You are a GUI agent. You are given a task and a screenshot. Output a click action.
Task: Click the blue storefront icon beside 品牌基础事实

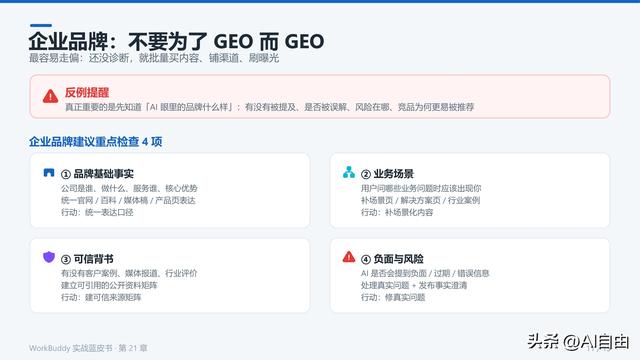pyautogui.click(x=49, y=173)
